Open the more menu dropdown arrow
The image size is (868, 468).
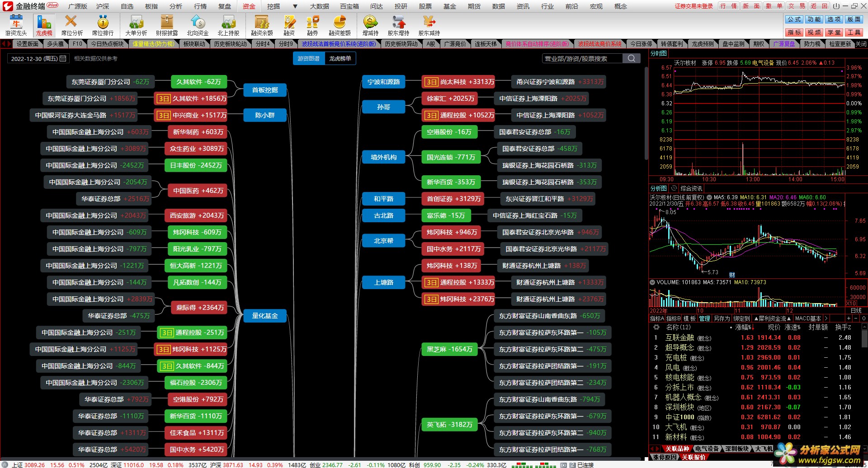[295, 6]
